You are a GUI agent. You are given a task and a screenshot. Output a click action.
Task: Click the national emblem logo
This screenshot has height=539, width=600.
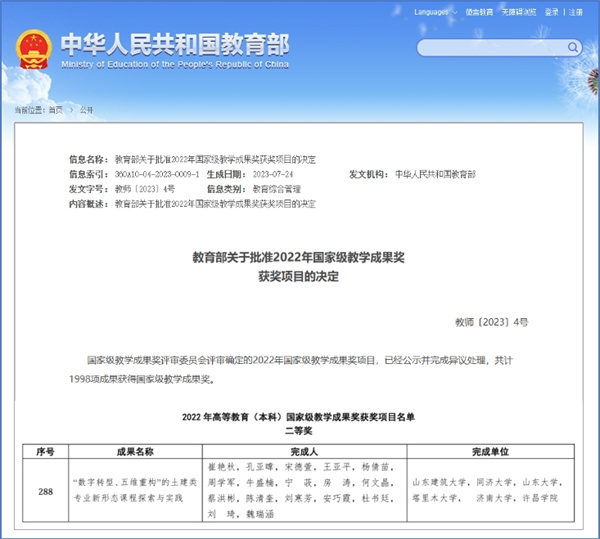[31, 48]
